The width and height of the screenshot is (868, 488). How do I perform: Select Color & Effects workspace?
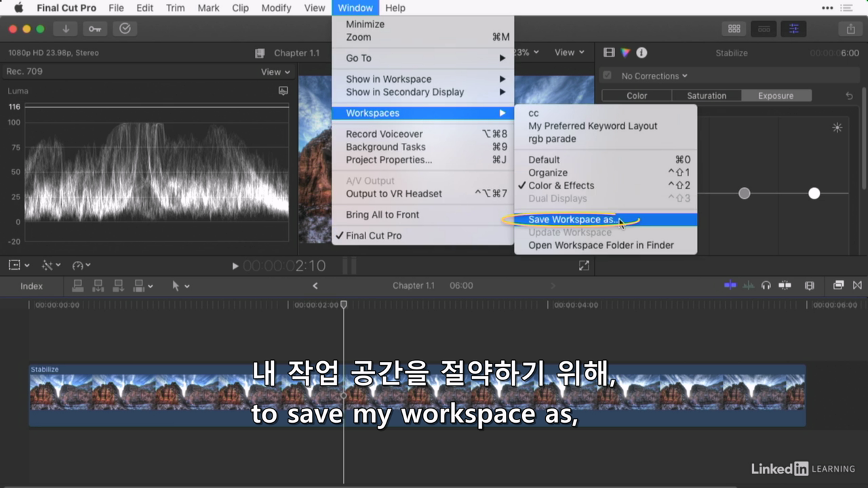(x=606, y=186)
